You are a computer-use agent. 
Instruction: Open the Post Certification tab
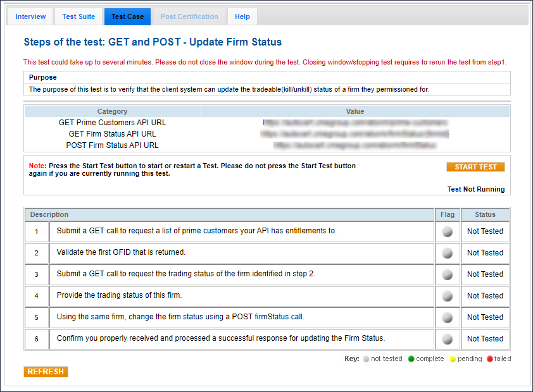[x=189, y=16]
